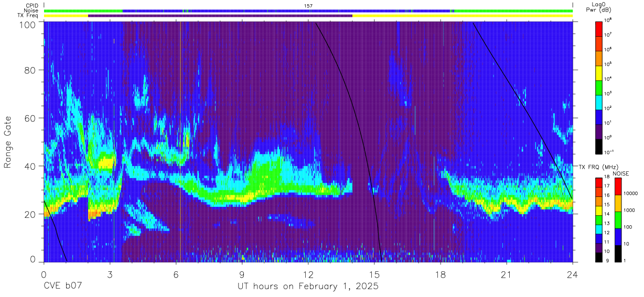Pick the blue 10-100 noise swatch
Image resolution: width=644 pixels, height=297 pixels.
618,237
